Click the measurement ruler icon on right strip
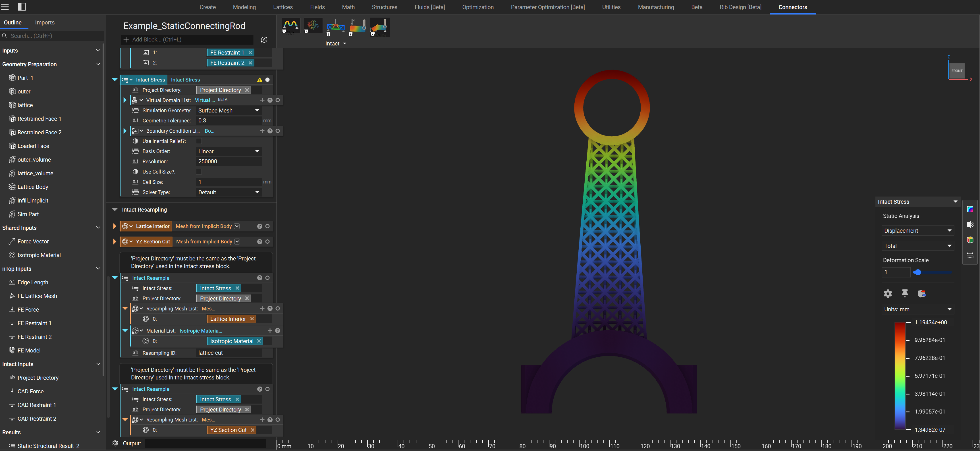Image resolution: width=980 pixels, height=451 pixels. [970, 255]
